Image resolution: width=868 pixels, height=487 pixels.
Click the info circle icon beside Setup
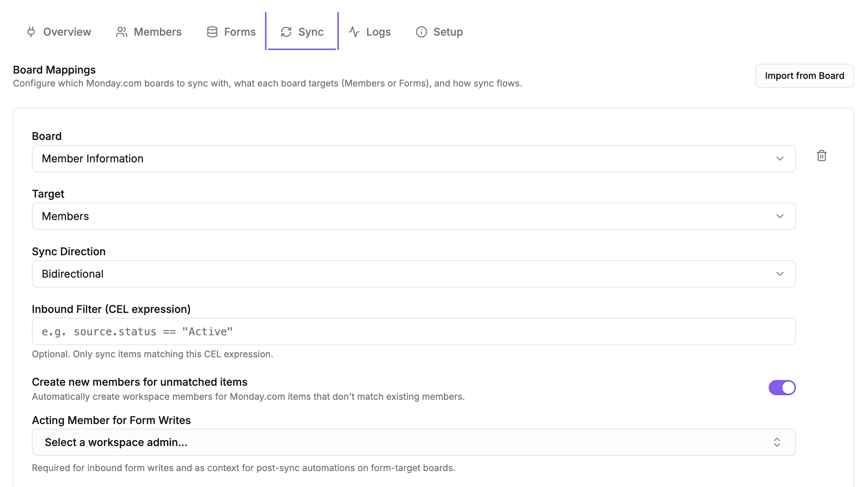[x=421, y=32]
